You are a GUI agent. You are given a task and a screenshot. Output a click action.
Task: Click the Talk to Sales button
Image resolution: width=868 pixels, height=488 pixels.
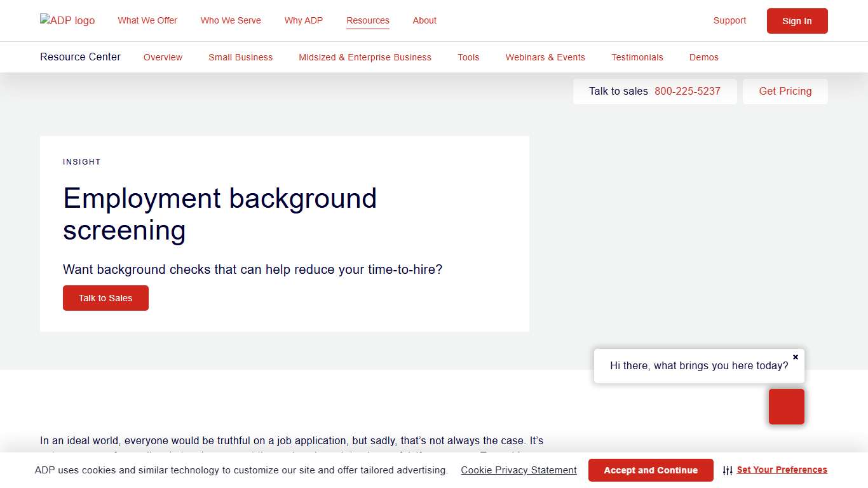point(105,298)
